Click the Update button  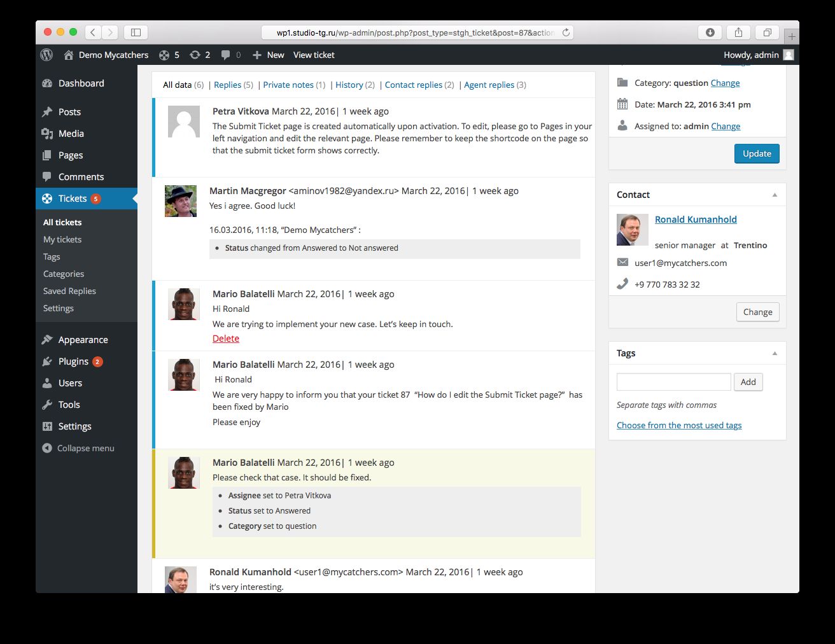tap(757, 153)
